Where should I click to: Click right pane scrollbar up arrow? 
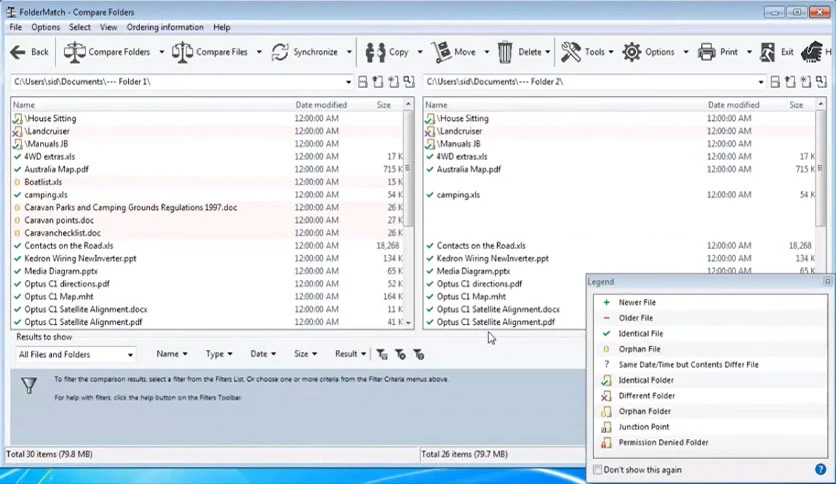click(x=821, y=104)
